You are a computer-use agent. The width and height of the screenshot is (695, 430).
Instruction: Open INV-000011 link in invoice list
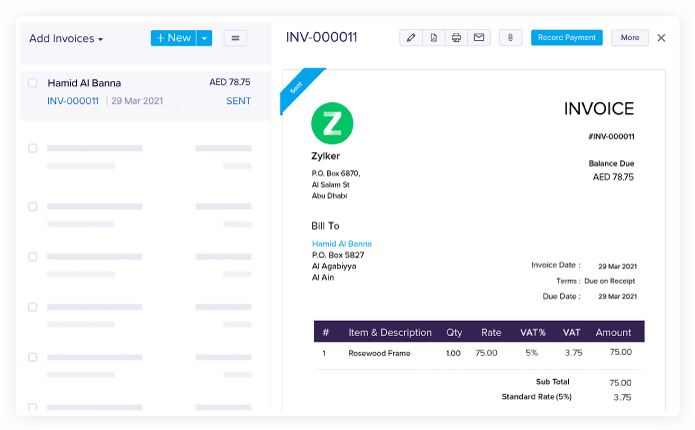point(73,101)
